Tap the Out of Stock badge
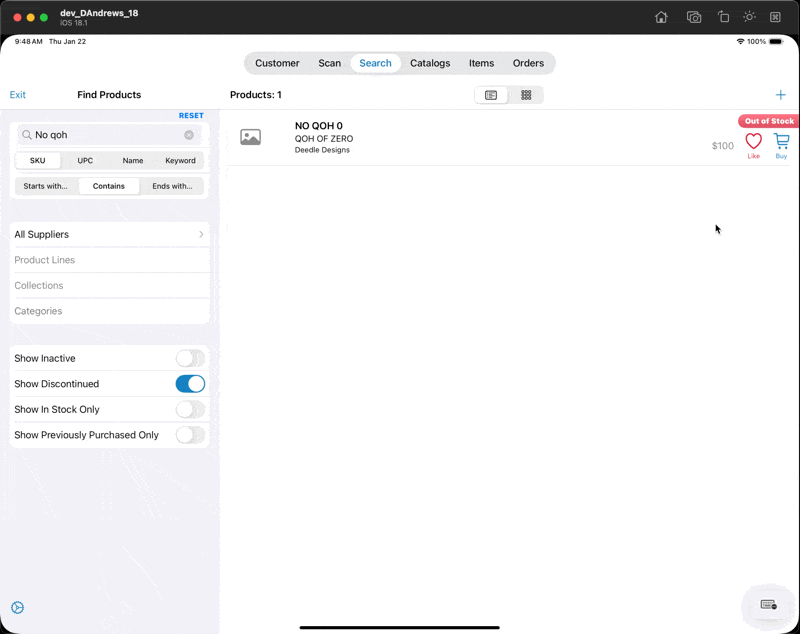The height and width of the screenshot is (634, 800). (768, 121)
